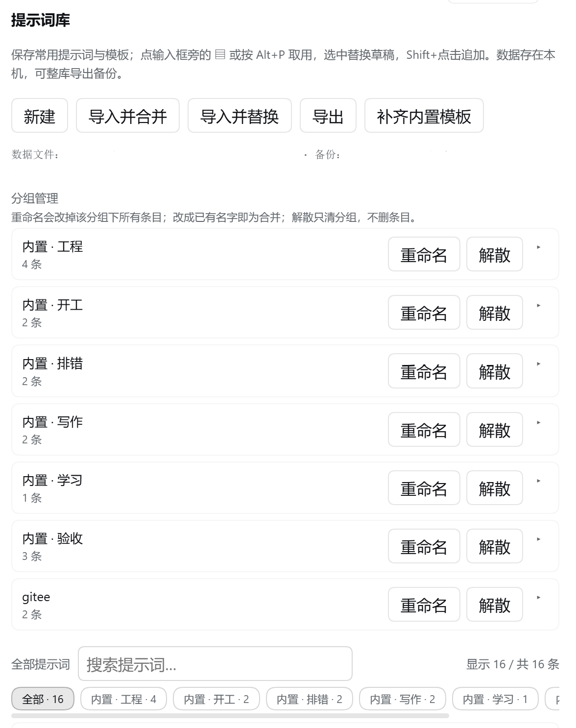Expand the 内置 · 学习 group arrow
Screen dimensions: 576x728
[539, 481]
